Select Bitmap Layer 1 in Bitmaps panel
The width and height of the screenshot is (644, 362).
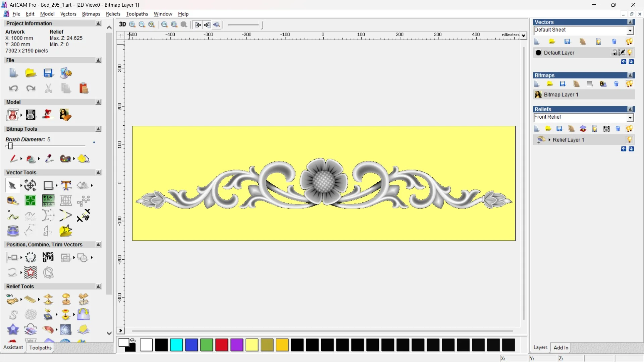561,95
